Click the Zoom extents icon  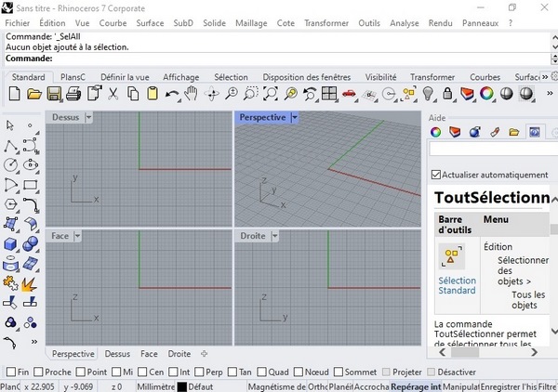coord(271,94)
